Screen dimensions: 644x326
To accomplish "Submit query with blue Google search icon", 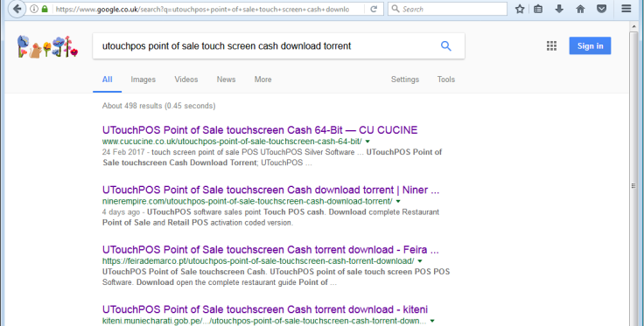I will [x=446, y=46].
